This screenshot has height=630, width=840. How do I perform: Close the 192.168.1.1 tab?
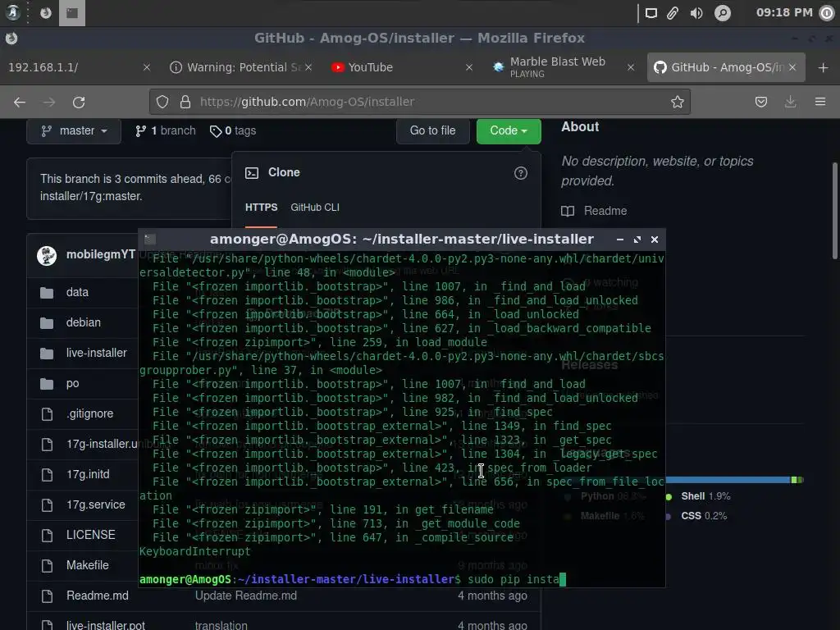coord(147,67)
